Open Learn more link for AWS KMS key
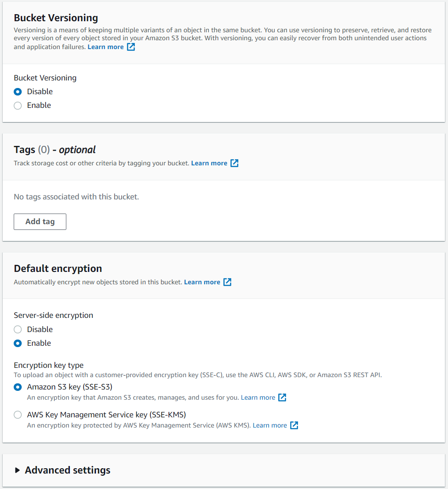This screenshot has height=489, width=448. click(270, 425)
